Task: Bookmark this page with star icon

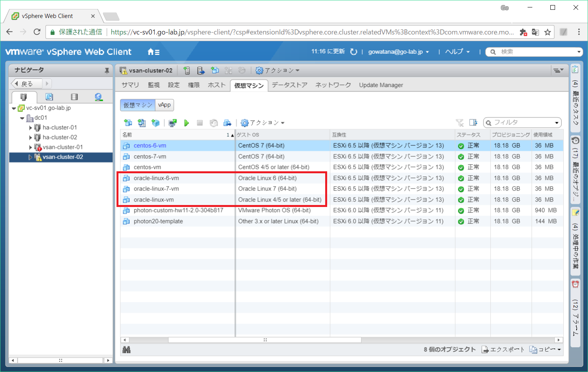Action: point(548,32)
